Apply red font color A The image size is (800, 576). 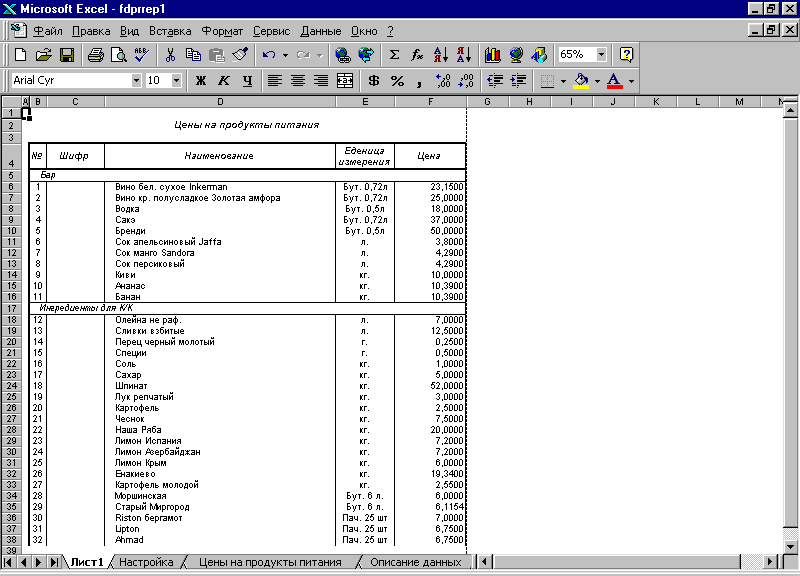click(614, 81)
